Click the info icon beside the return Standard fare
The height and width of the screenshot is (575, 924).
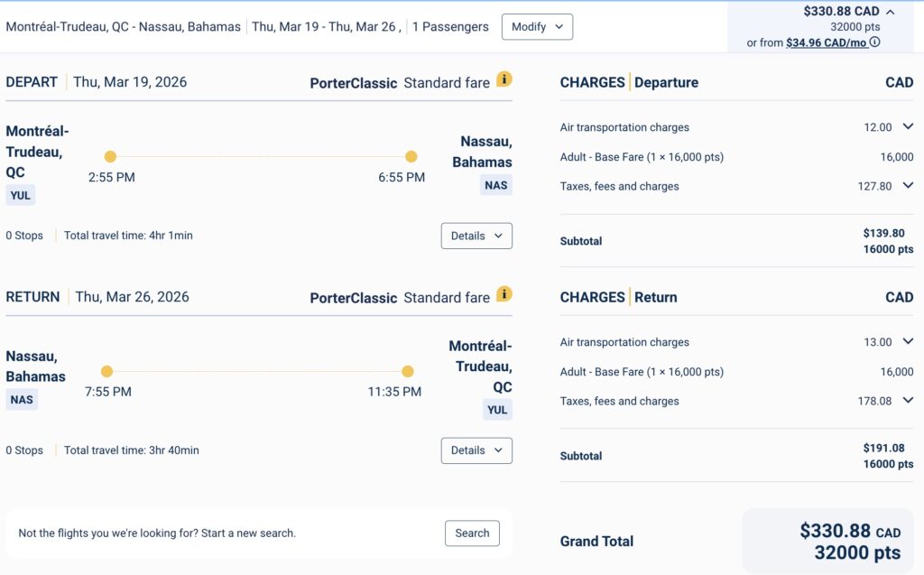pos(504,294)
